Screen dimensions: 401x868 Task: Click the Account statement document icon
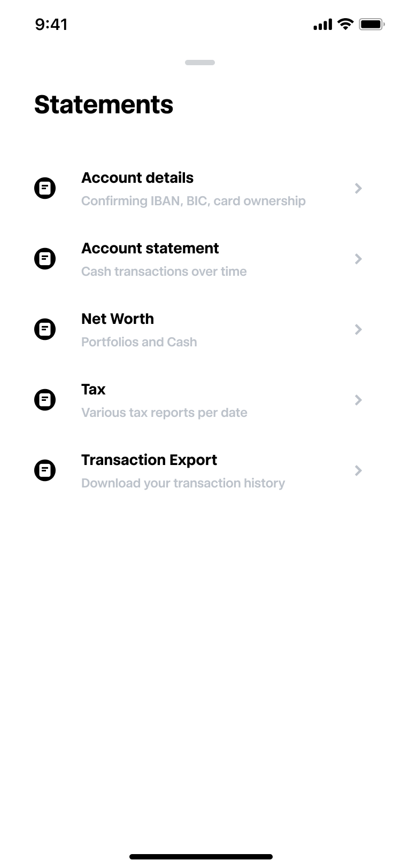tap(45, 259)
